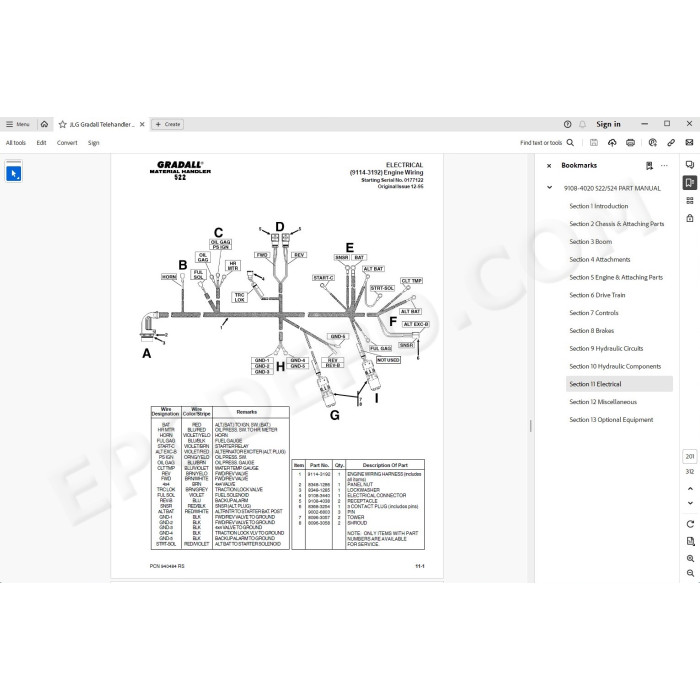Open bookmark Section 6 Drive Train
This screenshot has width=700, height=700.
[x=597, y=295]
